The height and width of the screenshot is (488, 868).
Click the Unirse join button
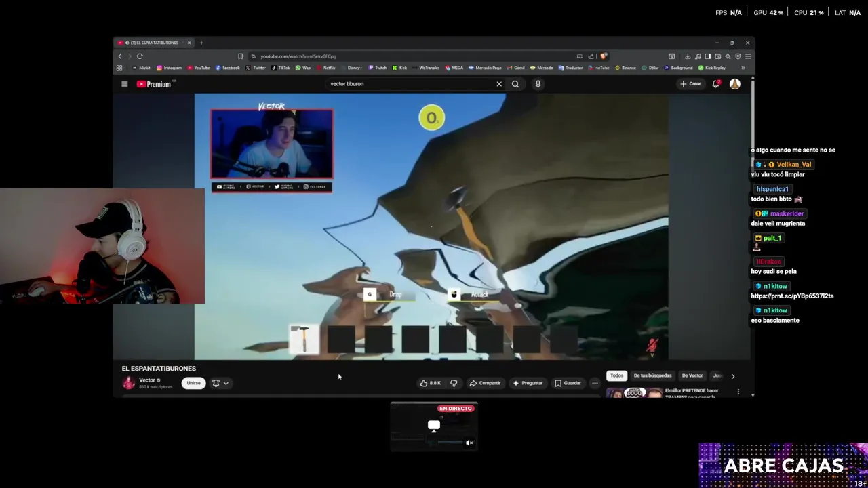click(193, 383)
